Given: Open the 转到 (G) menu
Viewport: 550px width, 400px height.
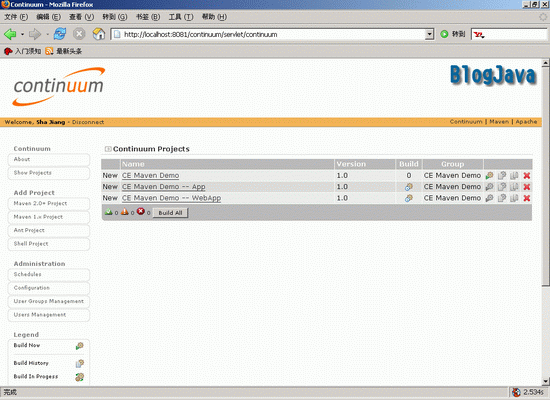Looking at the screenshot, I should [x=115, y=17].
